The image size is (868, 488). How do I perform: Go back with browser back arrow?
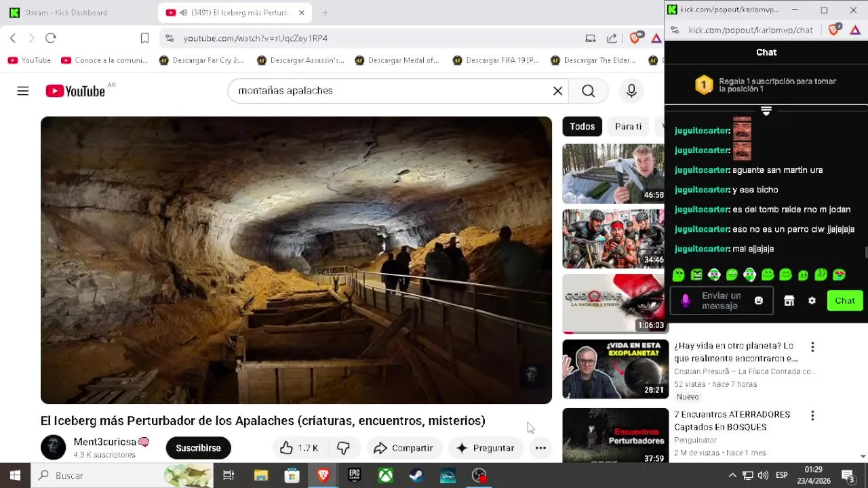coord(13,38)
